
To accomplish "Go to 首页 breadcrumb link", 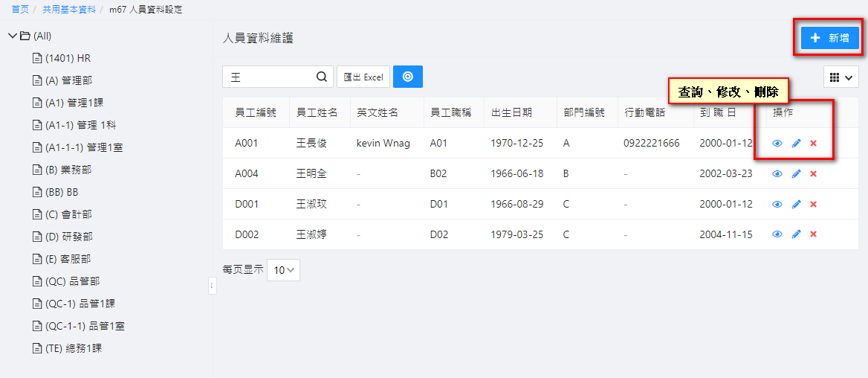I will click(20, 10).
